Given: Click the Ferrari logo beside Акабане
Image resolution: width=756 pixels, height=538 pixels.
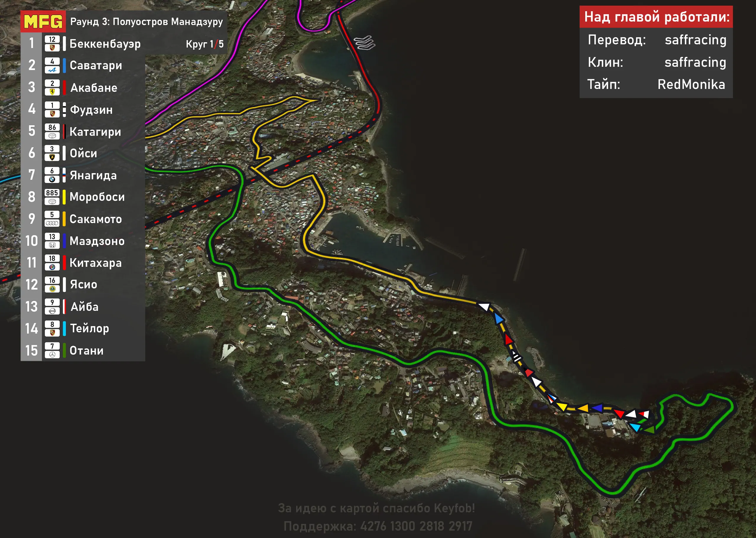Looking at the screenshot, I should coord(52,92).
